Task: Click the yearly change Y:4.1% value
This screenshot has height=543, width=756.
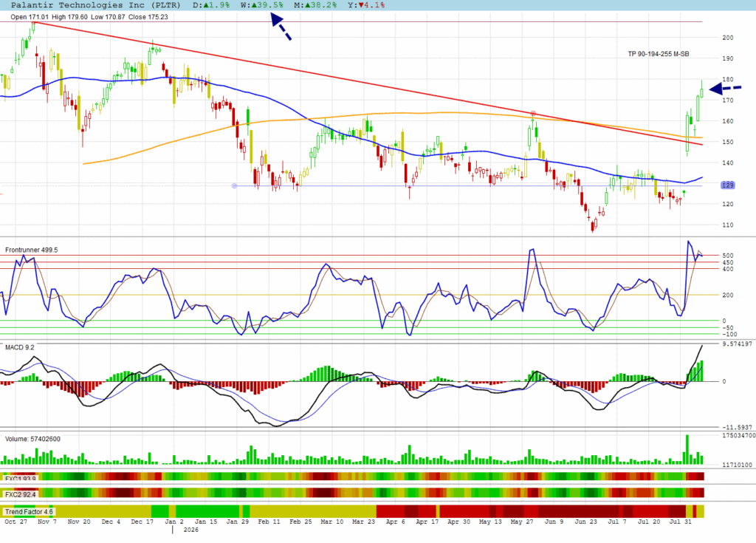Action: click(x=366, y=5)
